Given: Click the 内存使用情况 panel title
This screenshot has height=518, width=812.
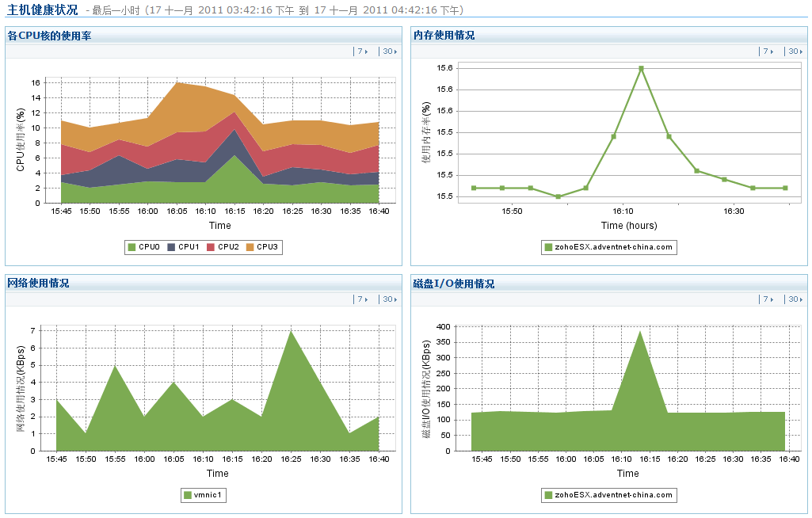Looking at the screenshot, I should (444, 36).
